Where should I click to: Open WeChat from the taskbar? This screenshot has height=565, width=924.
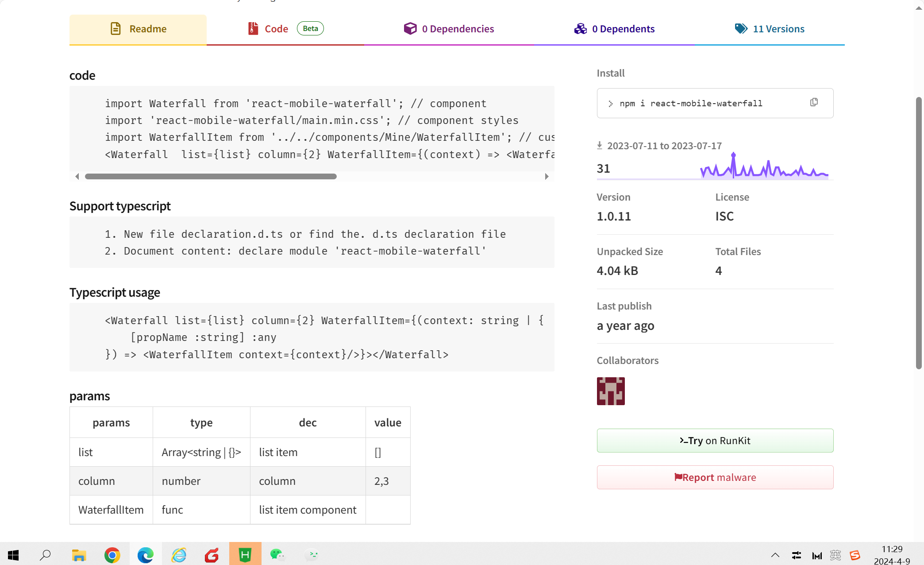click(x=278, y=555)
